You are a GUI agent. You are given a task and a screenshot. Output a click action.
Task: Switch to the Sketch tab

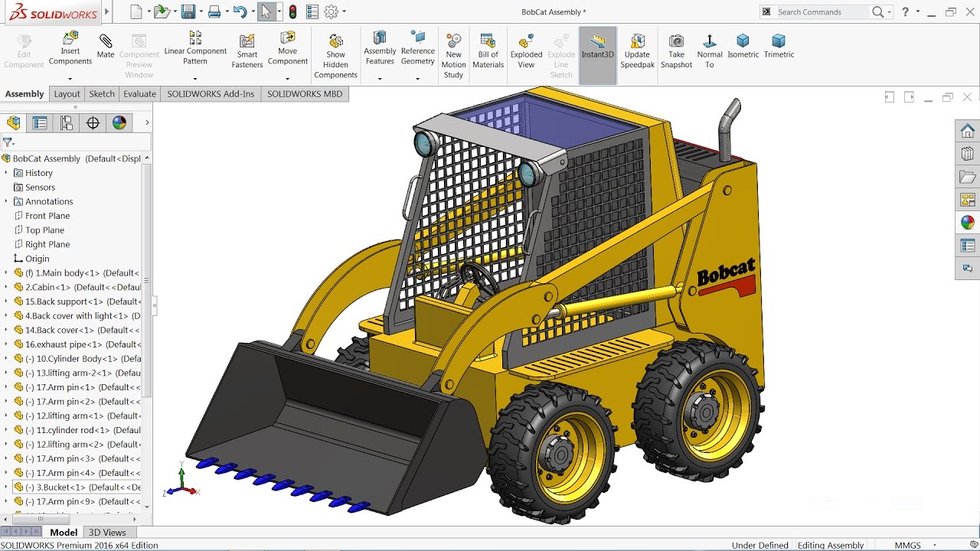point(102,94)
